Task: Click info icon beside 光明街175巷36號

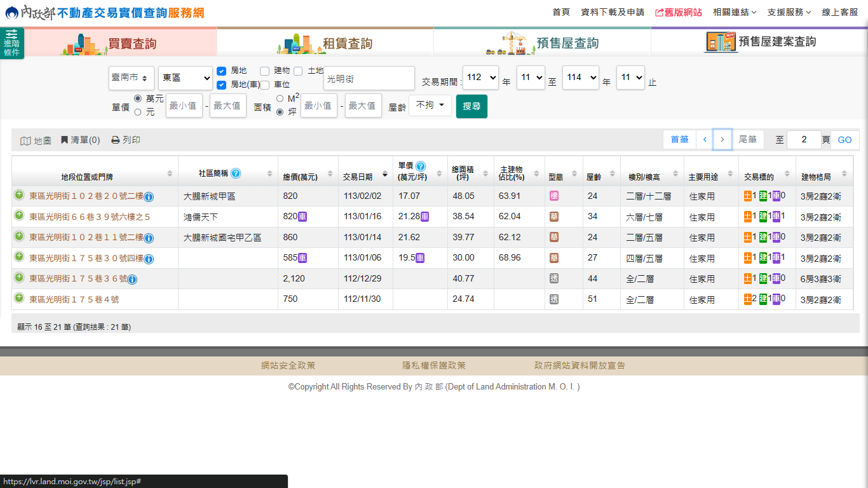Action: pyautogui.click(x=132, y=280)
